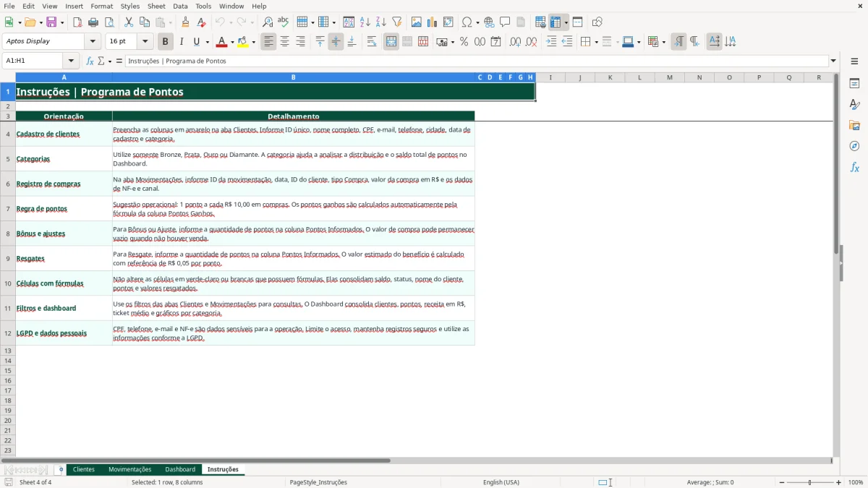This screenshot has height=488, width=868.
Task: Adjust the status bar zoom slider
Action: tap(809, 482)
